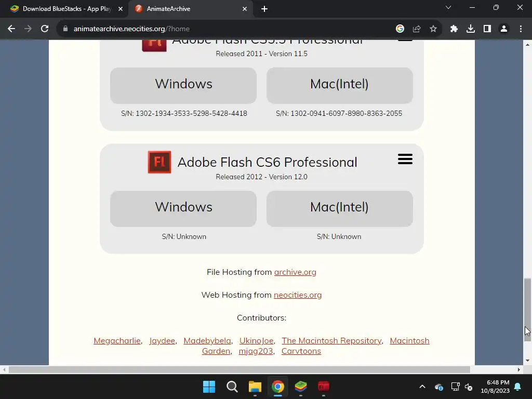Visit contributor Jaydee's link
The height and width of the screenshot is (399, 532).
pos(162,341)
